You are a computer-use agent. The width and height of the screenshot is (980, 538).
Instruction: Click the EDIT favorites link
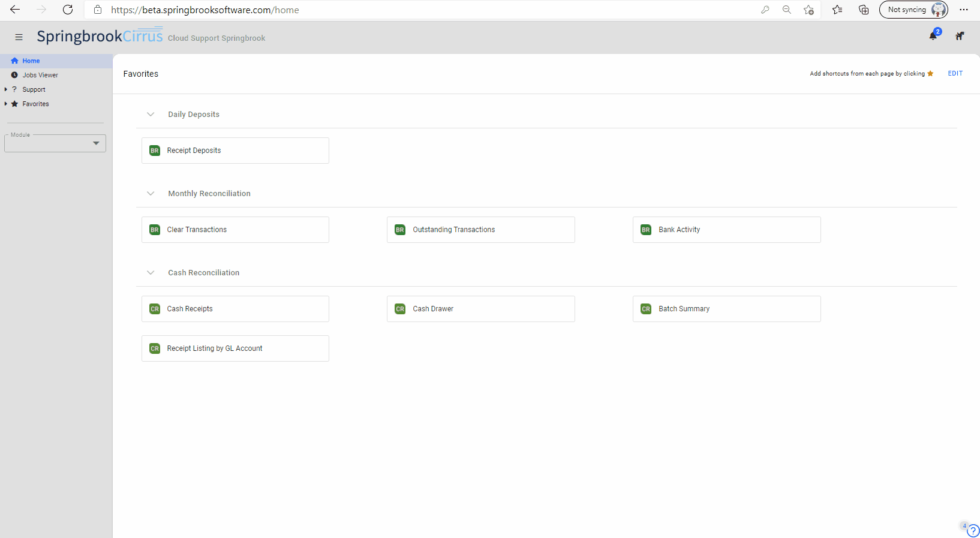click(x=955, y=73)
